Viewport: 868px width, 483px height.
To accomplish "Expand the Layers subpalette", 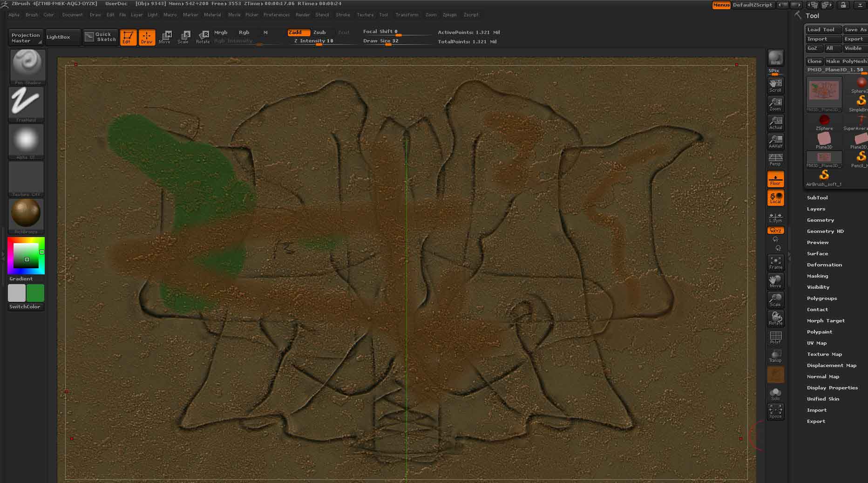I will click(x=816, y=209).
